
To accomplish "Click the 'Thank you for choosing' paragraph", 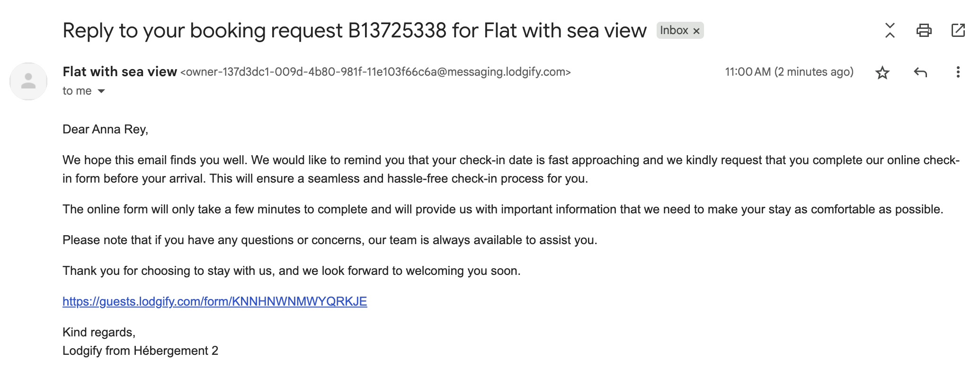I will click(291, 271).
